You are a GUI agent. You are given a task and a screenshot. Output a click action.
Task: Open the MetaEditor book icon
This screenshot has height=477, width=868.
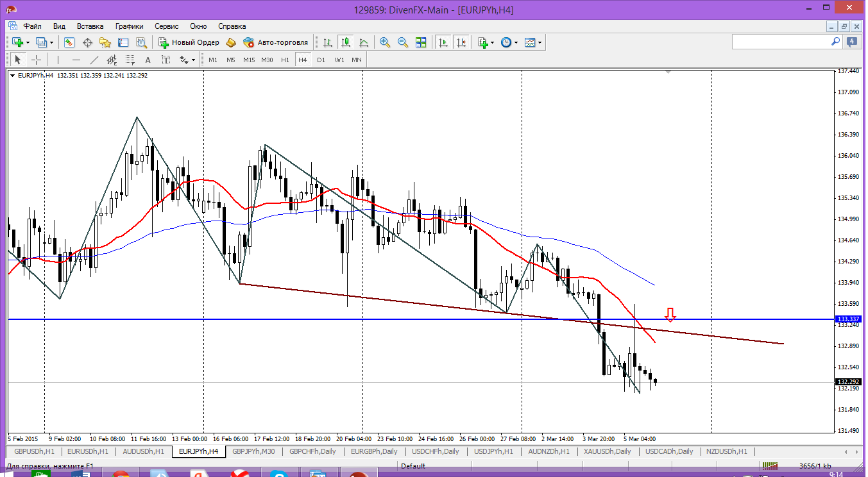pyautogui.click(x=231, y=42)
